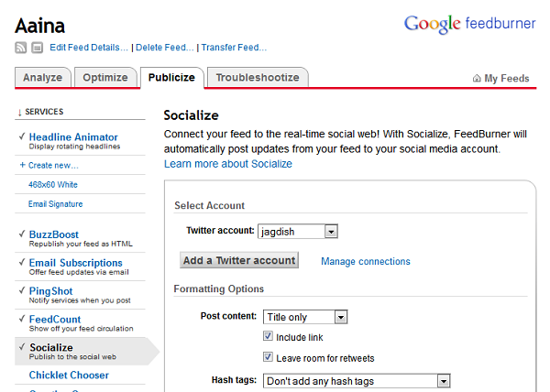Viewport: 550px width, 392px height.
Task: Click Create new headline animator
Action: point(53,166)
